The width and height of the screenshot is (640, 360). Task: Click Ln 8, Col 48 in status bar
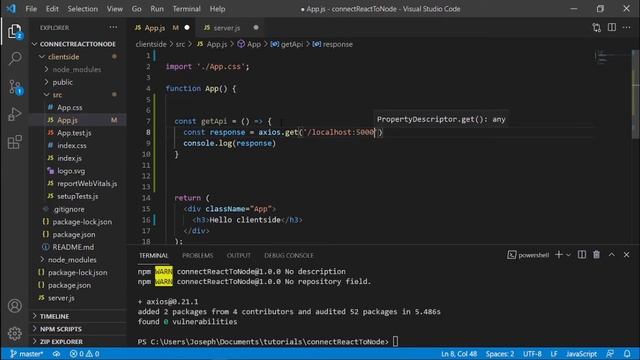pyautogui.click(x=459, y=354)
